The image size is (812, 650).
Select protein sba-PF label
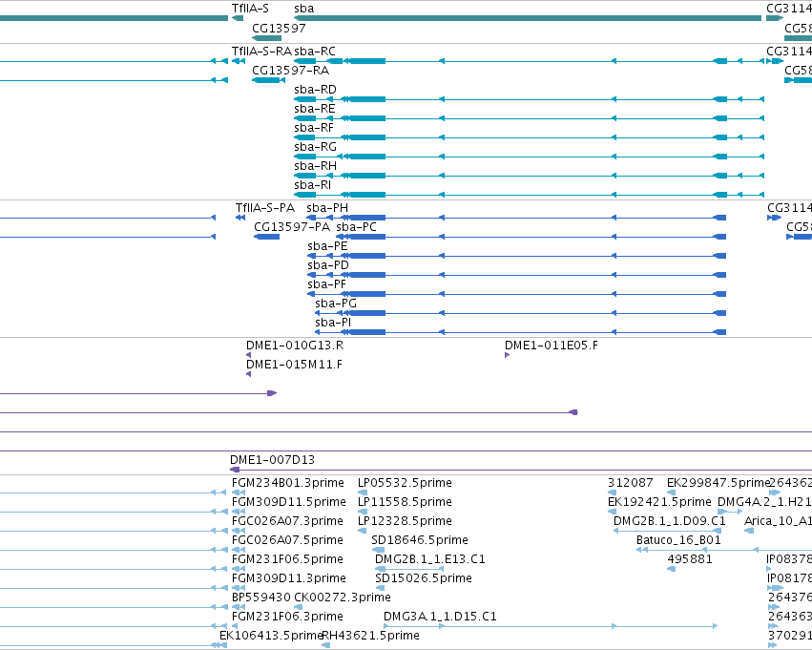[326, 284]
